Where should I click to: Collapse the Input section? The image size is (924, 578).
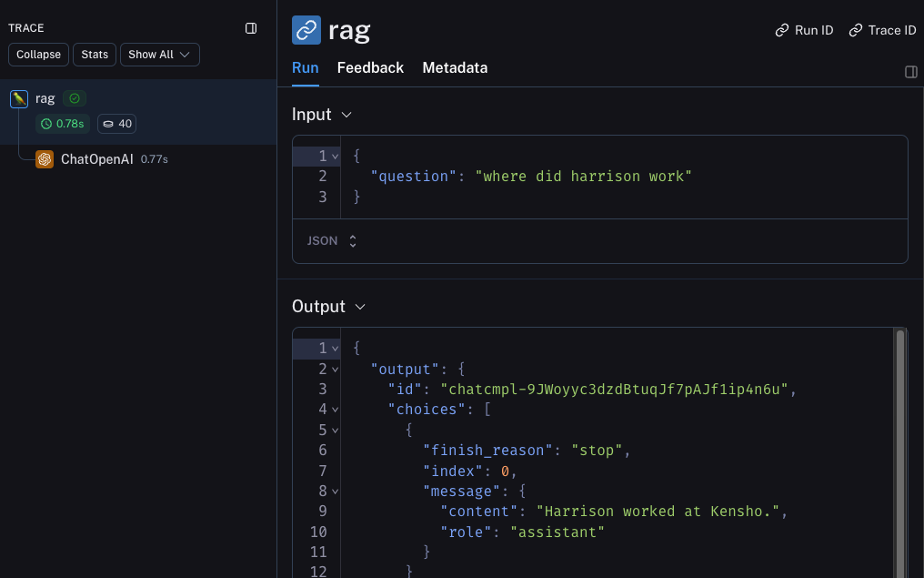pyautogui.click(x=346, y=115)
